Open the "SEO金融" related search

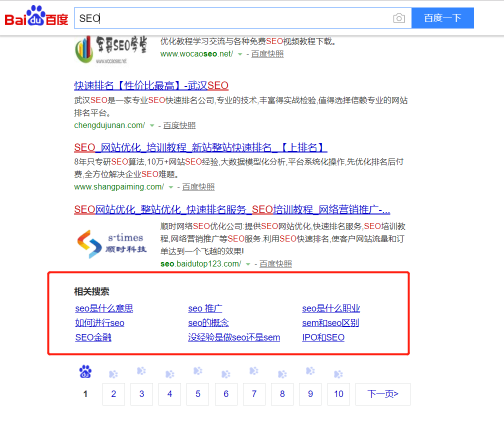tap(93, 337)
